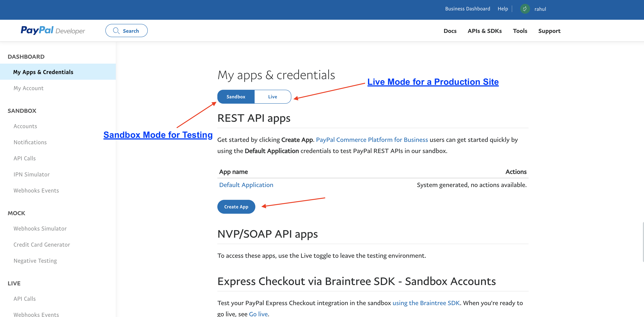Open the Search box

(x=127, y=31)
